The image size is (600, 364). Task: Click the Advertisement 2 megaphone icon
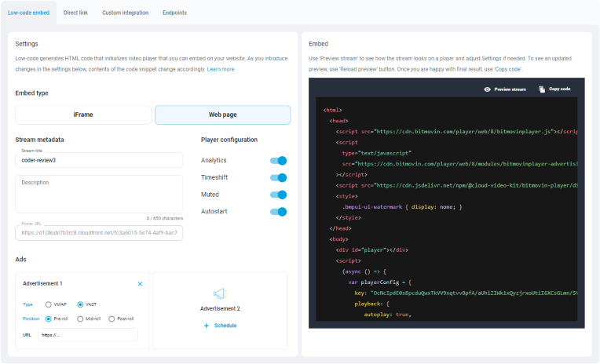tap(220, 294)
